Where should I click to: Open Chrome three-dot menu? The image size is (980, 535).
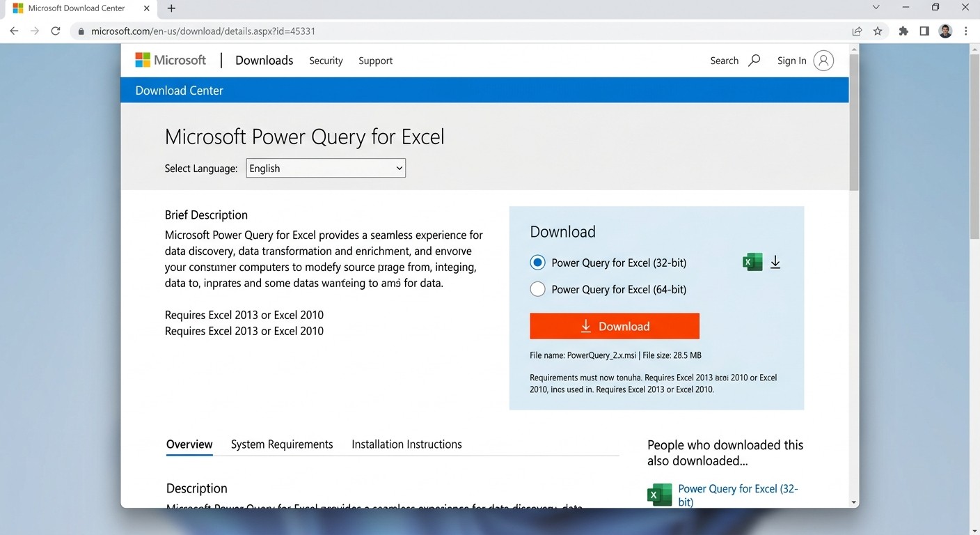[966, 31]
